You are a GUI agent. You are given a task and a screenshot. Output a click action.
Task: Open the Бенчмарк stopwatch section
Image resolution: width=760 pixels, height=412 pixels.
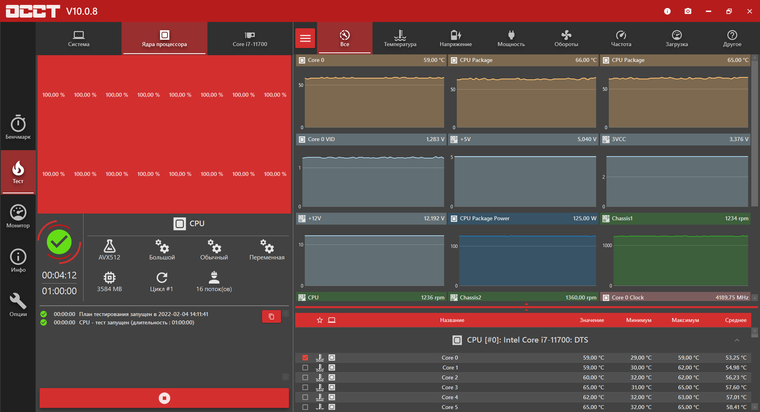[18, 127]
